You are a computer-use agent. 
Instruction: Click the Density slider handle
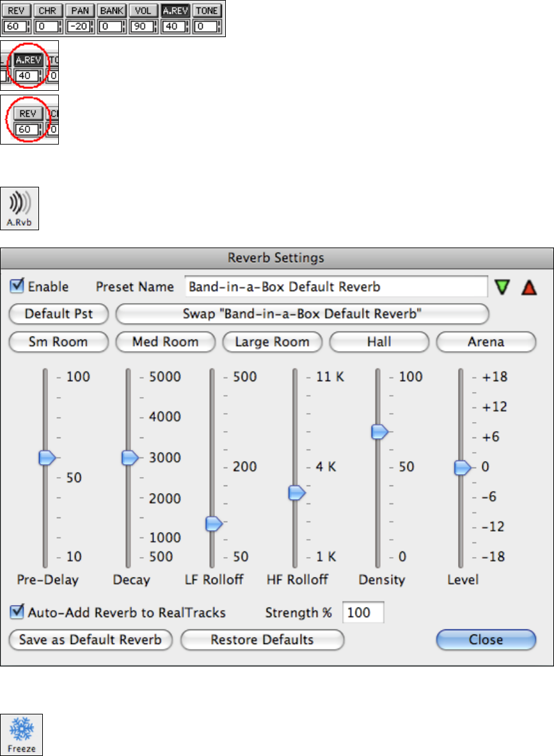tap(379, 432)
